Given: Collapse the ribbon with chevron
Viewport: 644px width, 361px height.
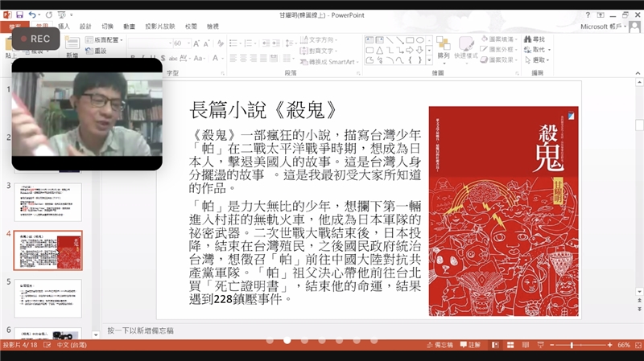Looking at the screenshot, I should click(x=638, y=73).
